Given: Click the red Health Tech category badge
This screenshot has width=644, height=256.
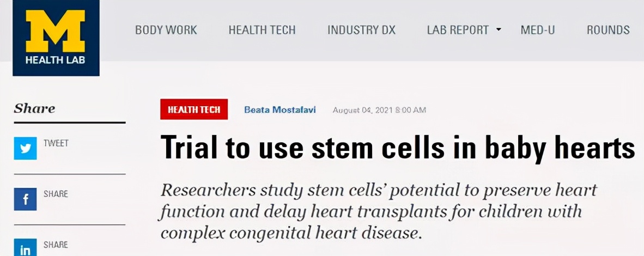Looking at the screenshot, I should tap(194, 109).
